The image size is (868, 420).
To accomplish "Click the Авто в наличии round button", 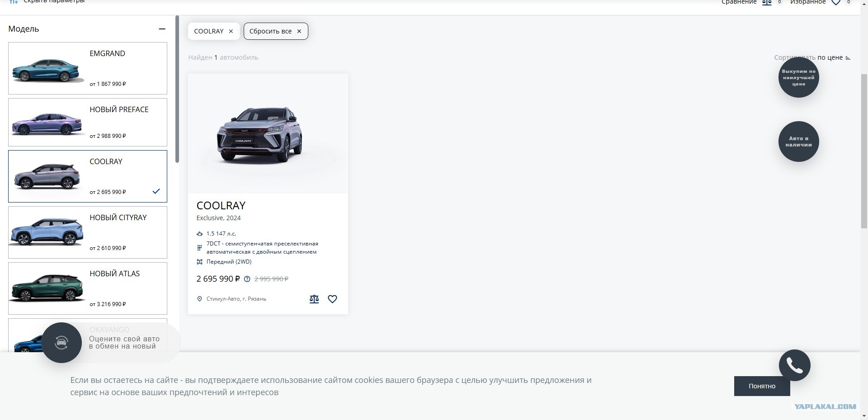I will [x=799, y=142].
